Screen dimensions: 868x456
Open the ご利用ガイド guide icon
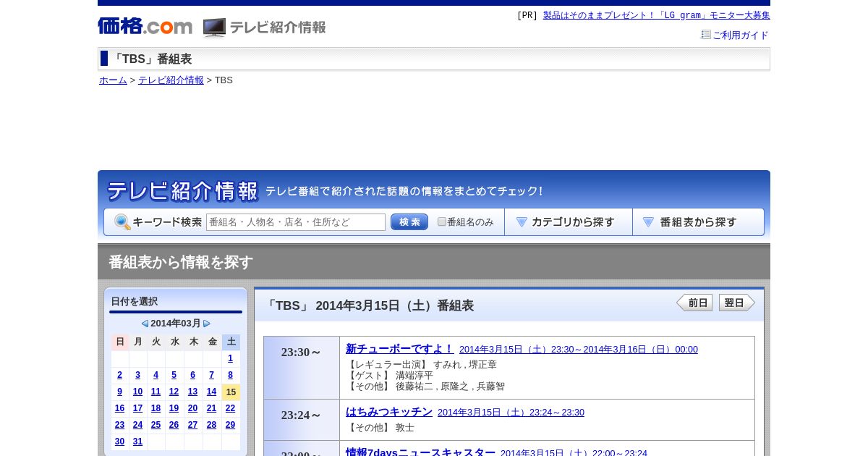tap(706, 35)
